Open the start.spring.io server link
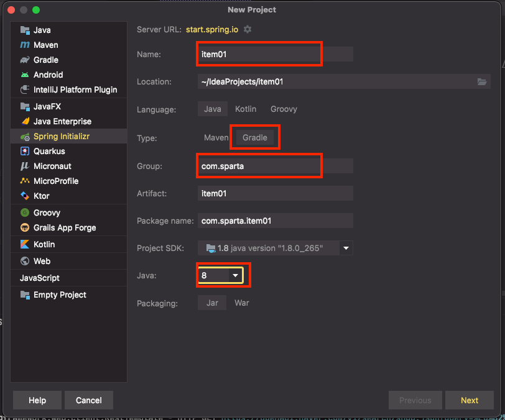Viewport: 505px width, 420px height. point(212,30)
